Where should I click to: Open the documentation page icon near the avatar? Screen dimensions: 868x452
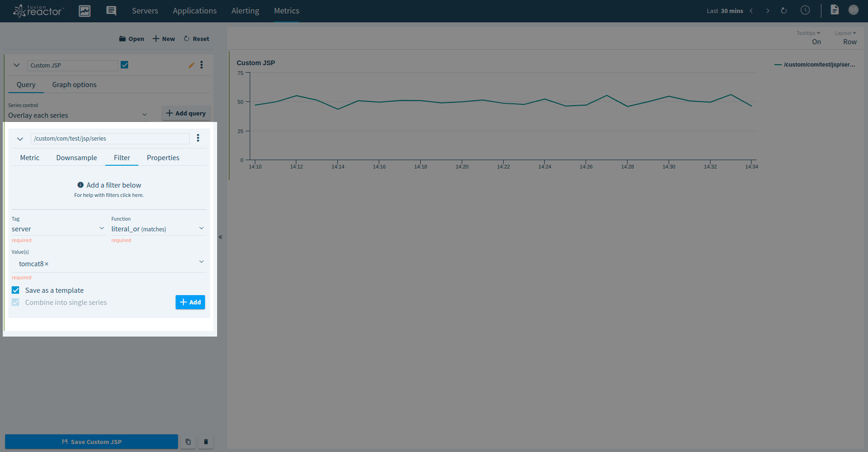coord(834,9)
